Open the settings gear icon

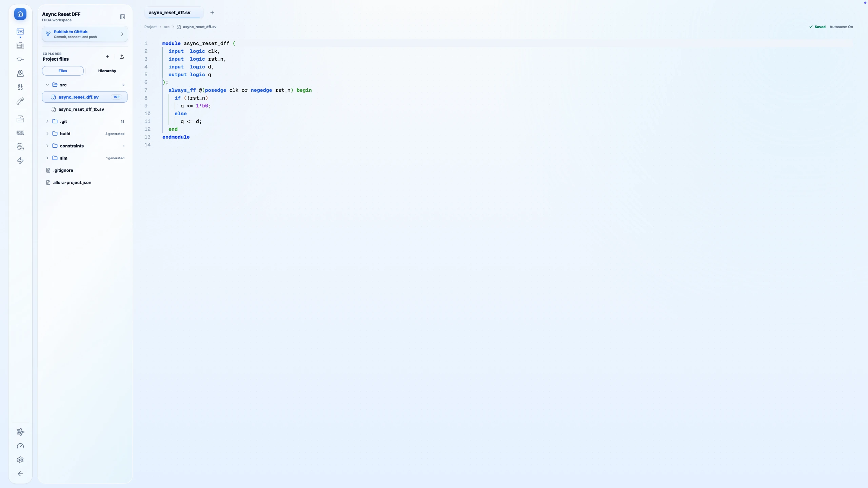coord(20,460)
